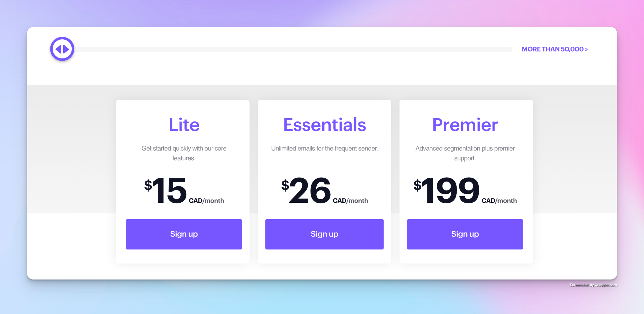This screenshot has width=644, height=314.
Task: Click the Screenshot by Xnapper.com watermark
Action: (x=593, y=285)
